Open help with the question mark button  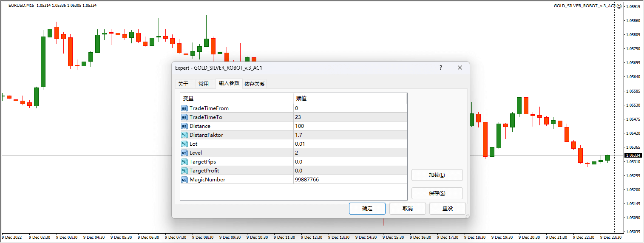[441, 68]
